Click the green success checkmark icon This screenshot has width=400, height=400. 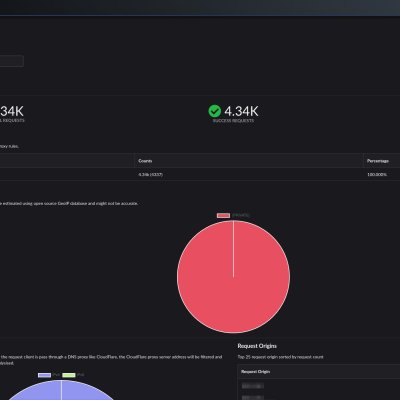214,111
